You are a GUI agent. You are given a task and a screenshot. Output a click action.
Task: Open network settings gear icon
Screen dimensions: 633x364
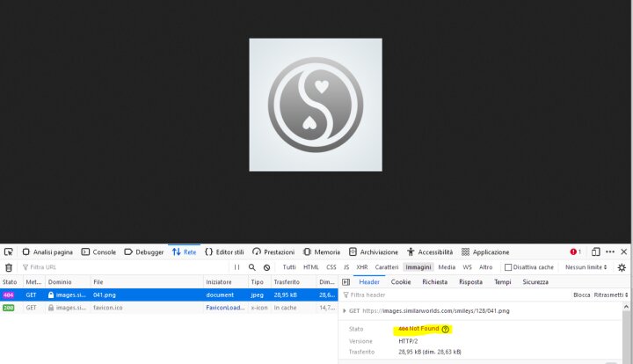[622, 267]
